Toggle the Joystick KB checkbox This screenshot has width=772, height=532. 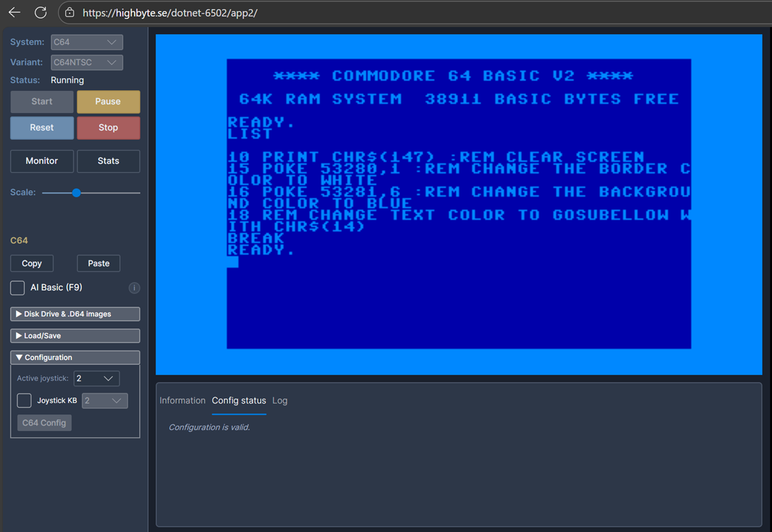click(24, 400)
